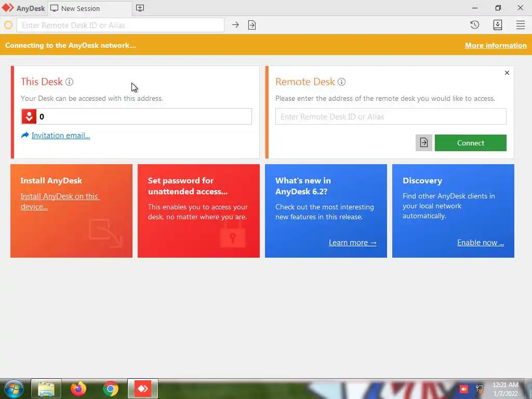Open session history clock icon
Image resolution: width=532 pixels, height=399 pixels.
point(475,25)
